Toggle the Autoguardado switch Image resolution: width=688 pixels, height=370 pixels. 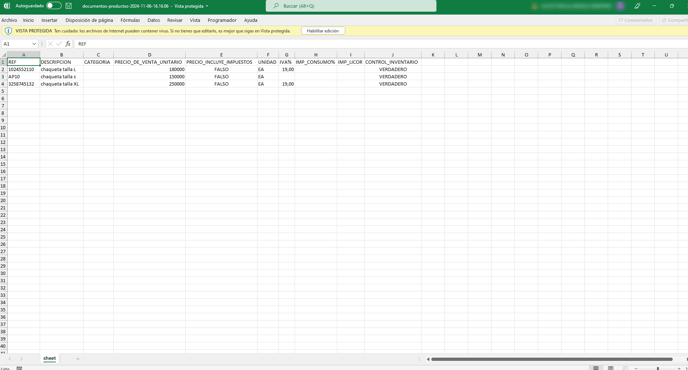[x=54, y=6]
